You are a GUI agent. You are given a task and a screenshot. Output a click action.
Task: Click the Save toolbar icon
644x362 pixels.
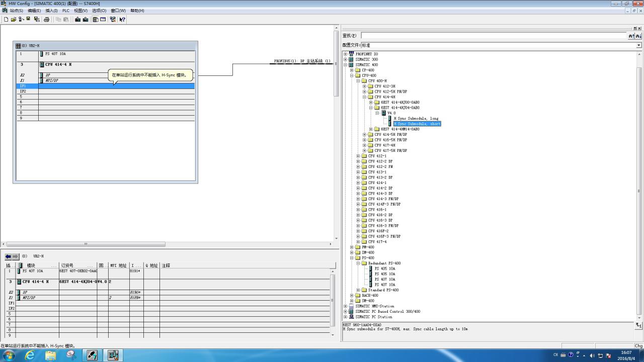28,20
